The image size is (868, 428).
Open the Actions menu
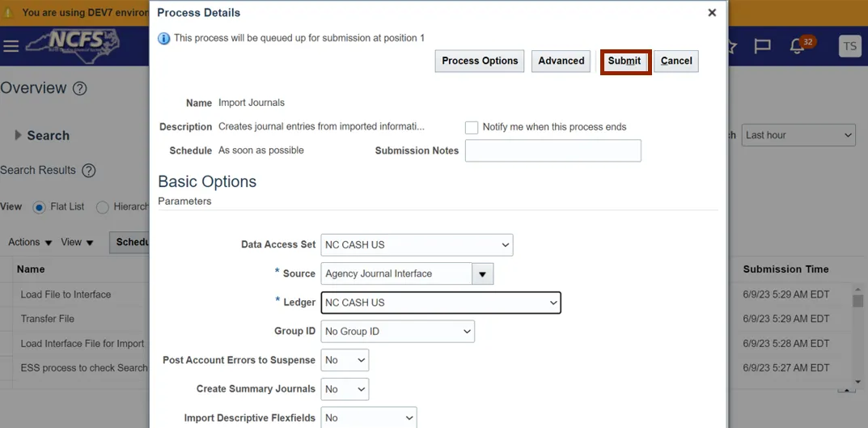click(x=30, y=243)
